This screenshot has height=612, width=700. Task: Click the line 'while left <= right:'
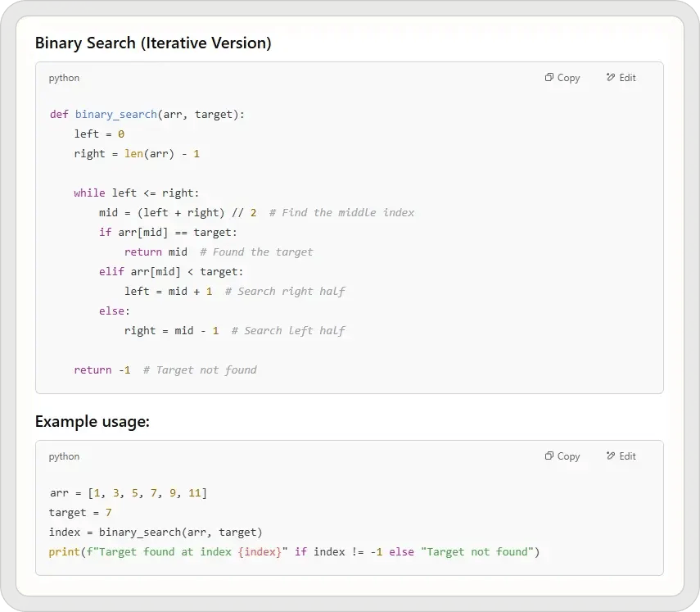[136, 193]
